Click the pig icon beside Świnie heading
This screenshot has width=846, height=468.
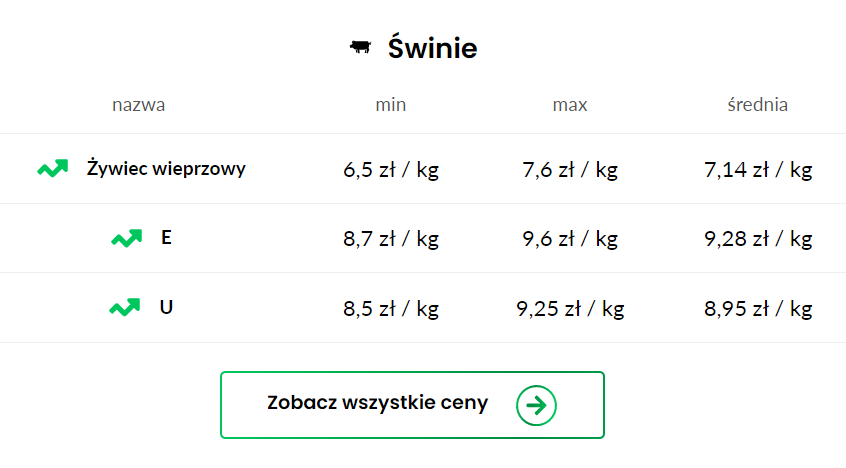click(360, 48)
